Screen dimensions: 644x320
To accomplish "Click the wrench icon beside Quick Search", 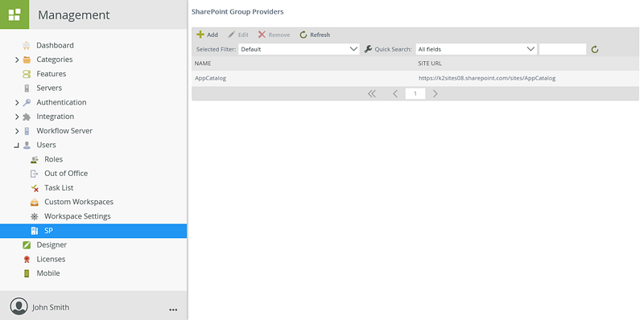I will pos(368,49).
